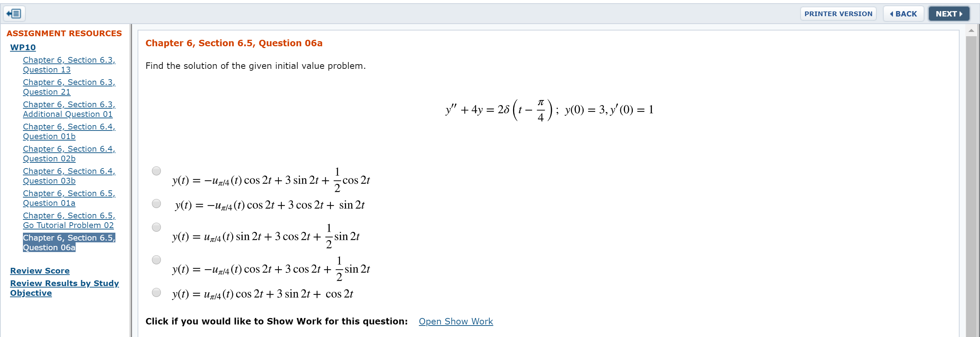Click the BACK navigation button
Image resolution: width=980 pixels, height=337 pixels.
point(903,14)
